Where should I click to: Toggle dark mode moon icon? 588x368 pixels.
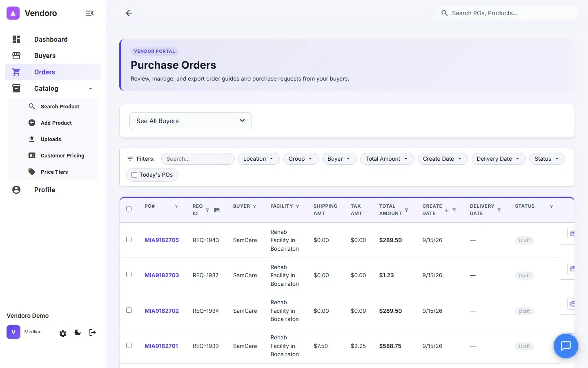pyautogui.click(x=78, y=332)
